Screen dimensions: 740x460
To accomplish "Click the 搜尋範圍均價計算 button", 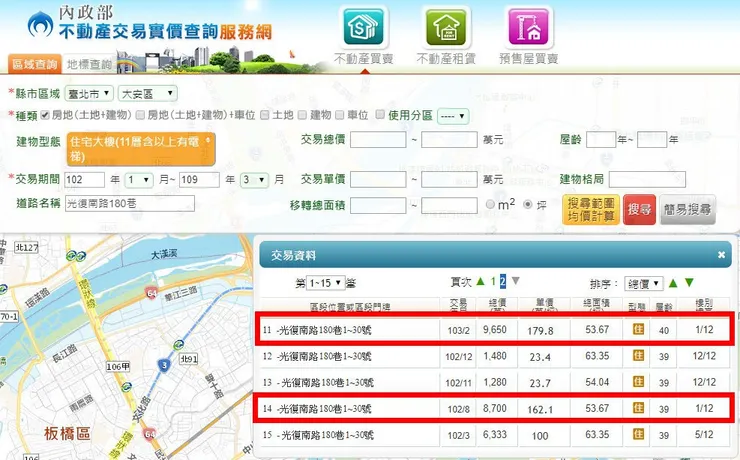I will (x=591, y=209).
